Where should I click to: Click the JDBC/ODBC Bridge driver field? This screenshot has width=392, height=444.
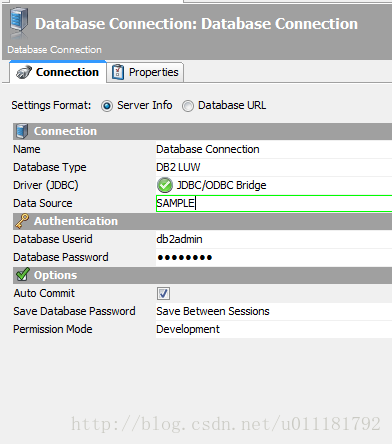[x=274, y=185]
